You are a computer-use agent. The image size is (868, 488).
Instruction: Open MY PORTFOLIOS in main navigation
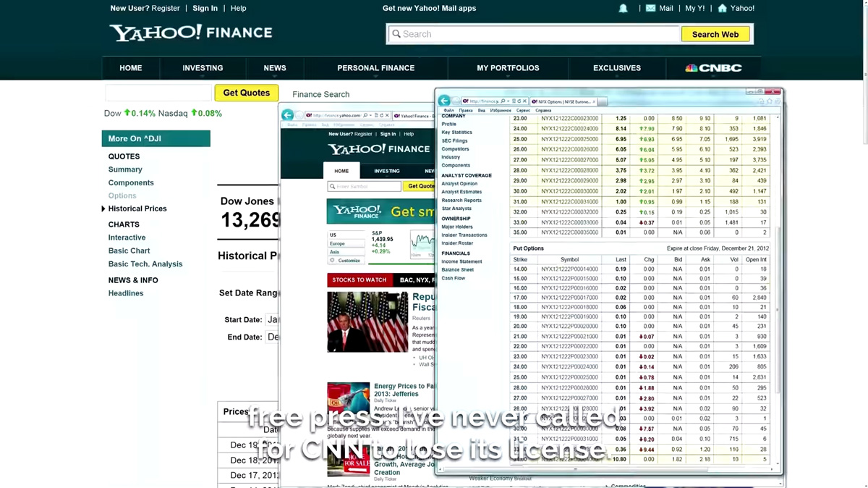(x=508, y=68)
